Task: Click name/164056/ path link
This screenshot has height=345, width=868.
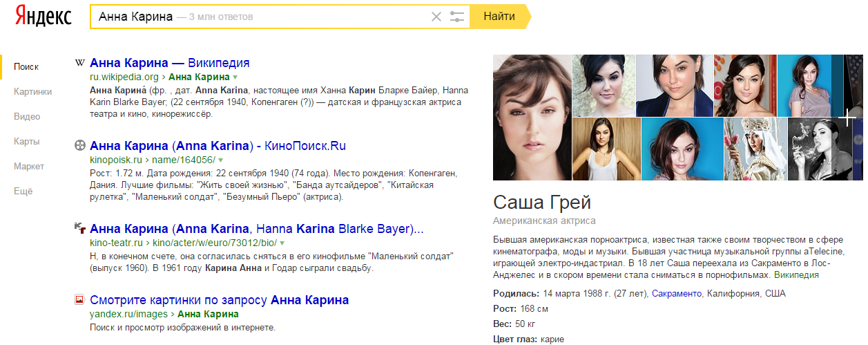Action: click(x=184, y=160)
